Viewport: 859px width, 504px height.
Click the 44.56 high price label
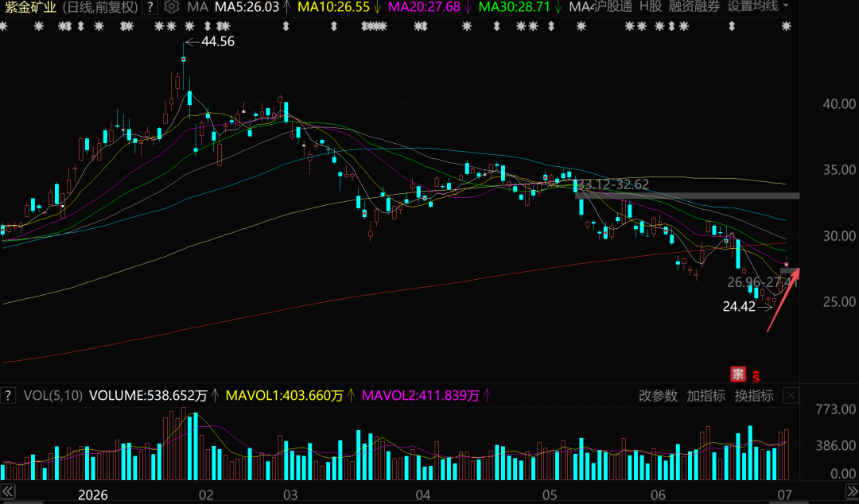pyautogui.click(x=217, y=41)
